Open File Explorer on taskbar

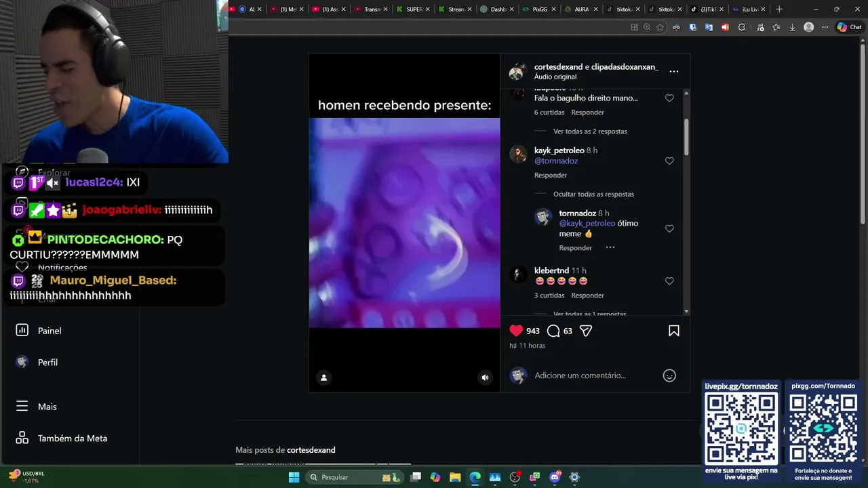455,477
